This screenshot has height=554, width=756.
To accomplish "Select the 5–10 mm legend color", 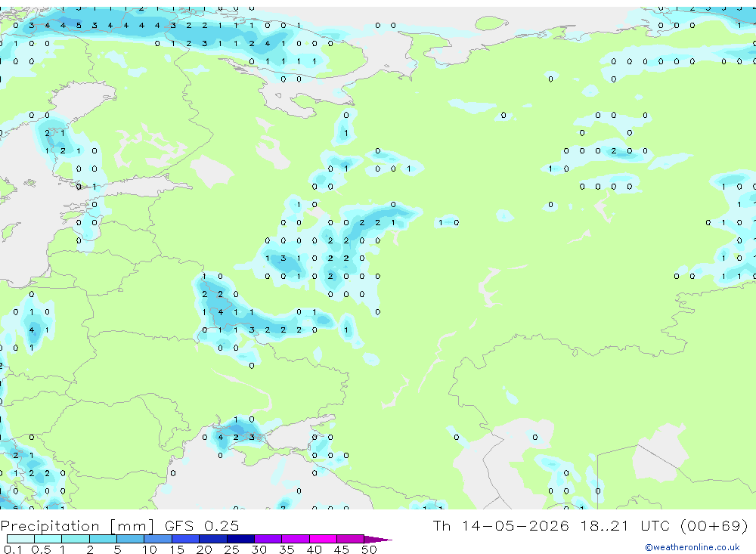I will pyautogui.click(x=130, y=539).
